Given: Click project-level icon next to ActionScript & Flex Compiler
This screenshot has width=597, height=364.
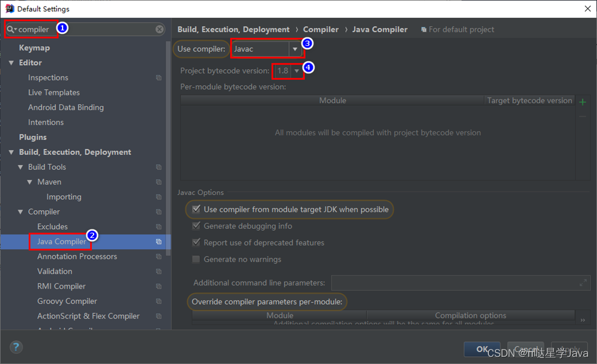Looking at the screenshot, I should pyautogui.click(x=159, y=316).
